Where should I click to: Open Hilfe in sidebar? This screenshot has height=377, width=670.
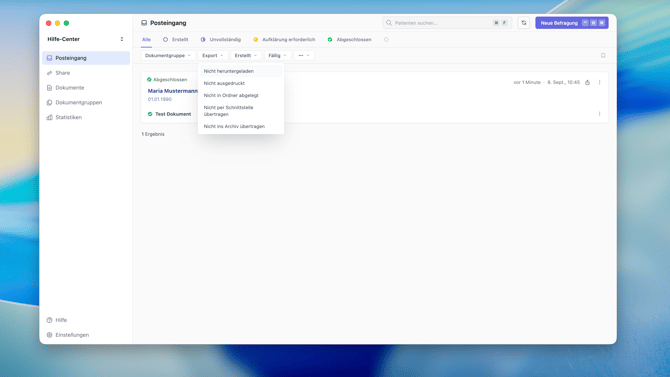click(86, 320)
